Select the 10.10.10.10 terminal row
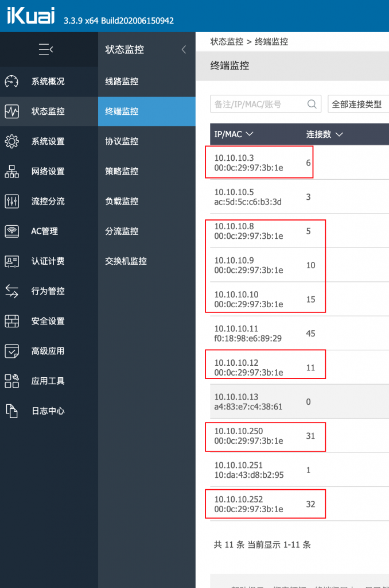389x588 pixels. pos(299,299)
